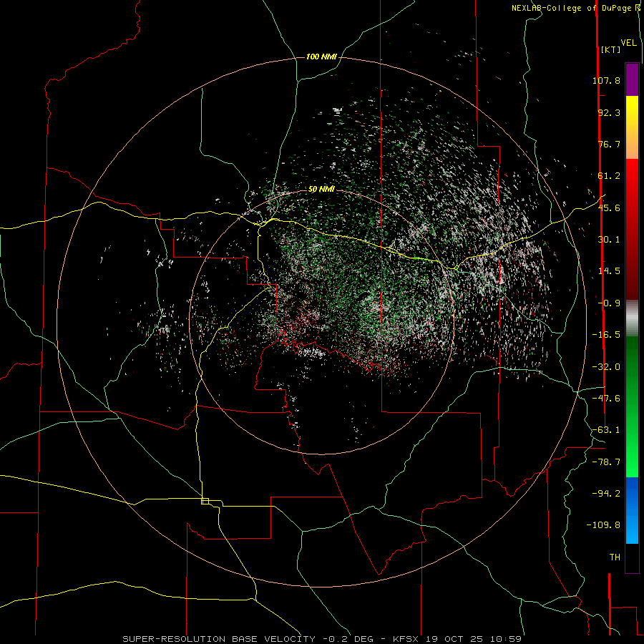This screenshot has height=644, width=644.
Task: Select the 45.6 velocity scale value
Action: (609, 208)
